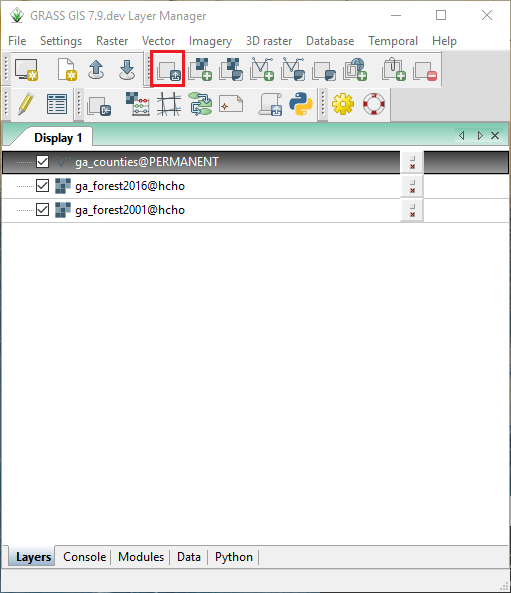511x593 pixels.
Task: Open the Python editor
Action: (301, 104)
